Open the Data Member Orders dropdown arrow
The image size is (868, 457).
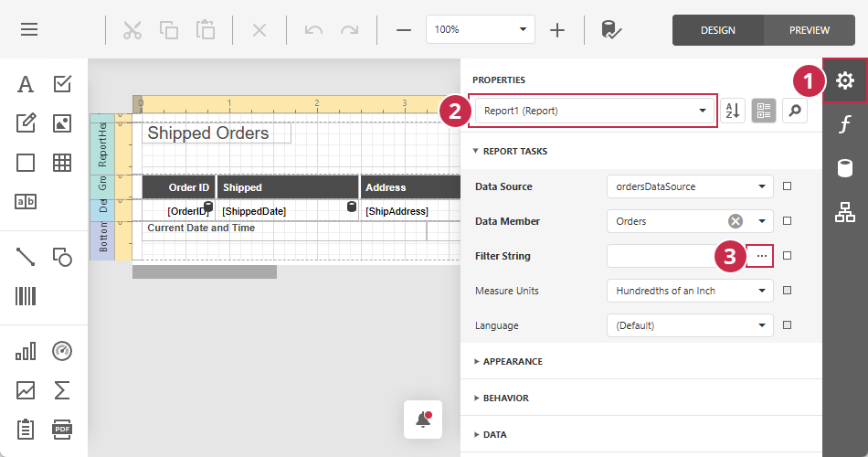click(x=762, y=221)
